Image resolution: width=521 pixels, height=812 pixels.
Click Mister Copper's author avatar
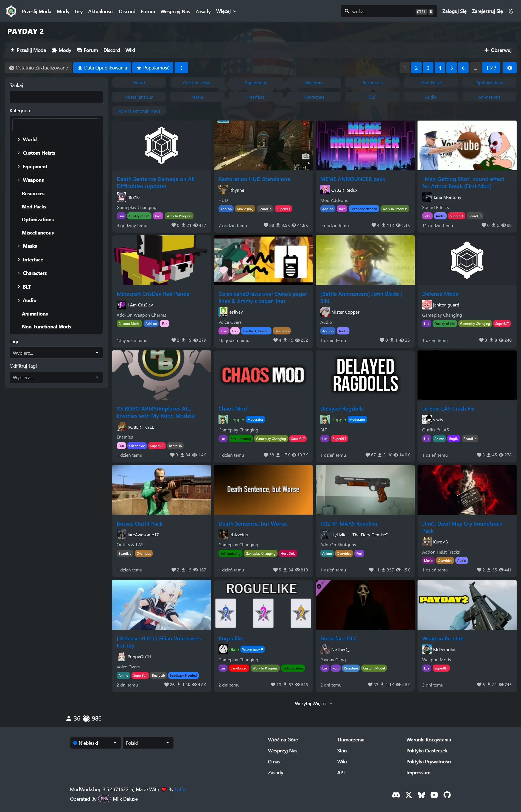pos(325,312)
